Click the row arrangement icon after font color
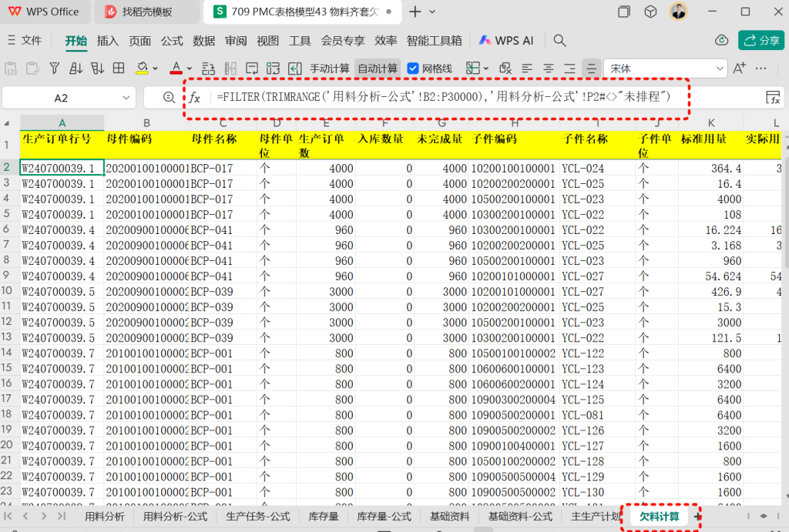The image size is (789, 532). point(208,69)
